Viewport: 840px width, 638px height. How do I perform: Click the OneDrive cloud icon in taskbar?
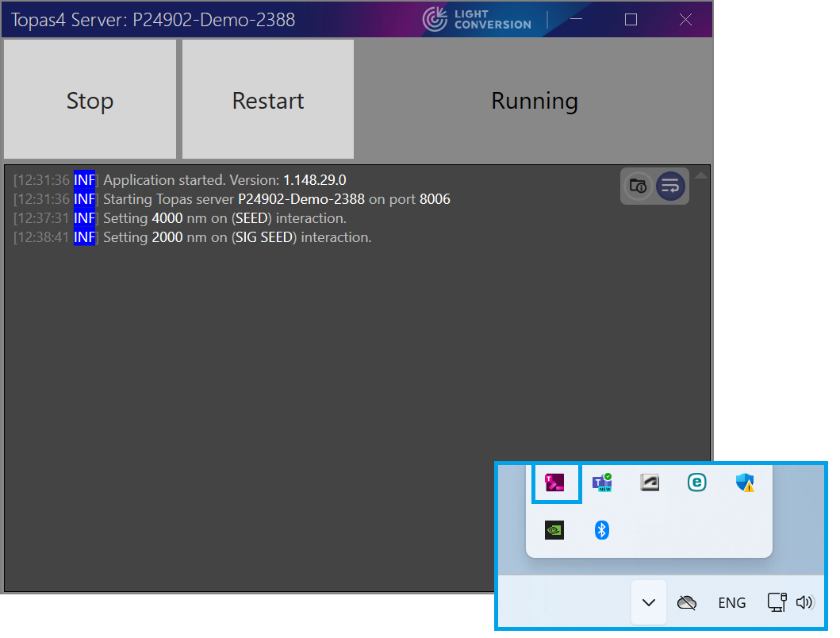tap(686, 602)
